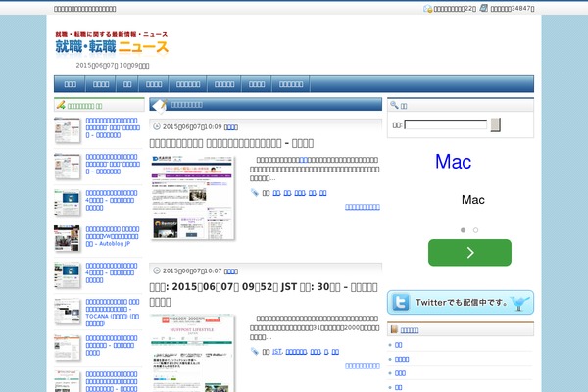The height and width of the screenshot is (392, 588).
Task: Open the leftmost item in the blue navigation bar
Action: click(70, 84)
